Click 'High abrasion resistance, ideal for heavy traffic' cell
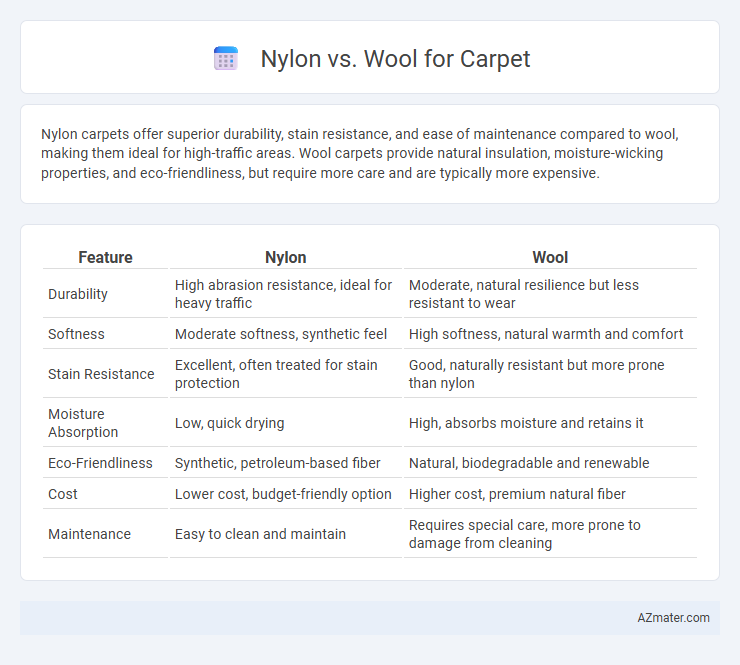The width and height of the screenshot is (740, 665). [x=286, y=294]
